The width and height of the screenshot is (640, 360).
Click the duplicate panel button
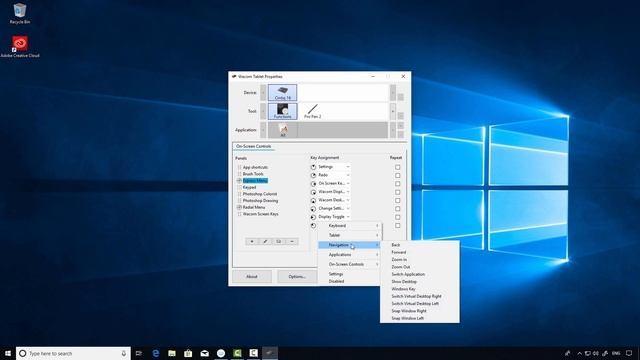click(x=278, y=242)
